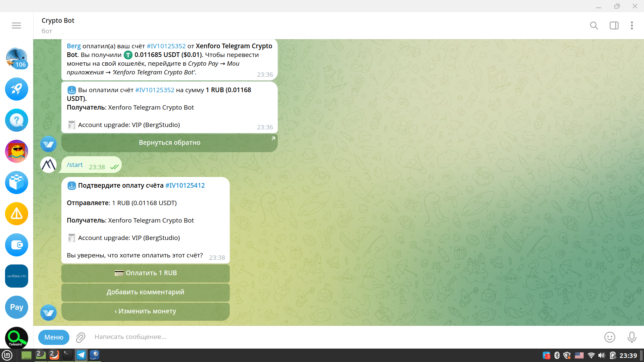Image resolution: width=644 pixels, height=362 pixels.
Task: Open the three-dot chat options menu
Action: [x=632, y=25]
